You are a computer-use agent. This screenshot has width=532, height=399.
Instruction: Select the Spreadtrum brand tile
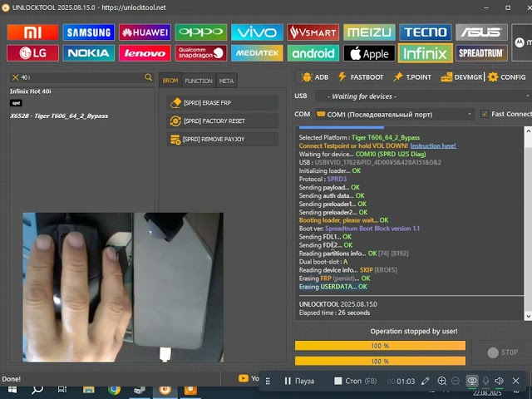tap(481, 53)
